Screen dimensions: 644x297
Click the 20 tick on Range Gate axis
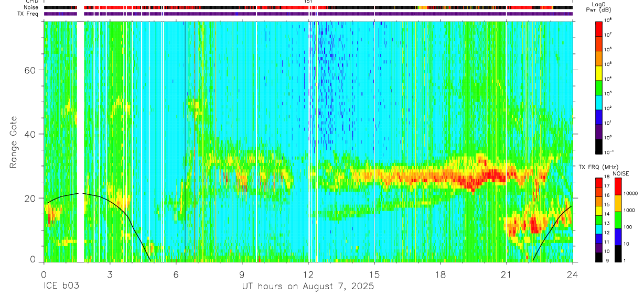(x=30, y=198)
